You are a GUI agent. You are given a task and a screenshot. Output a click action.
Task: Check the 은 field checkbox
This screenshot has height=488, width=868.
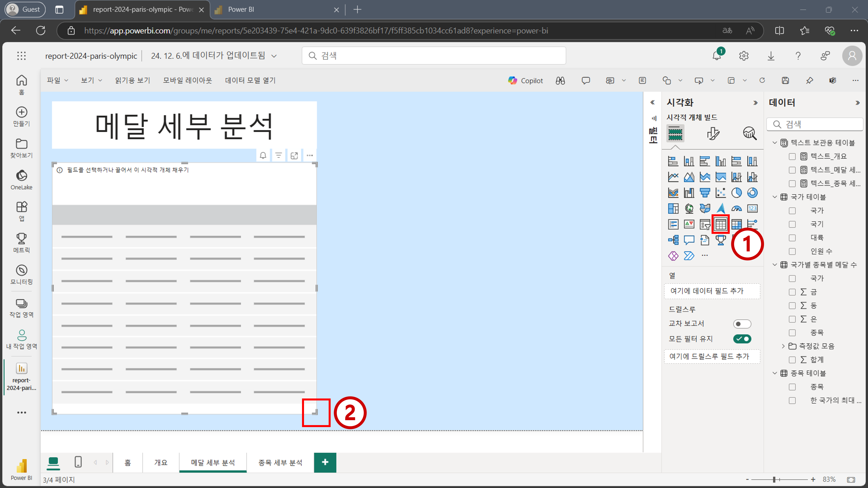[792, 319]
